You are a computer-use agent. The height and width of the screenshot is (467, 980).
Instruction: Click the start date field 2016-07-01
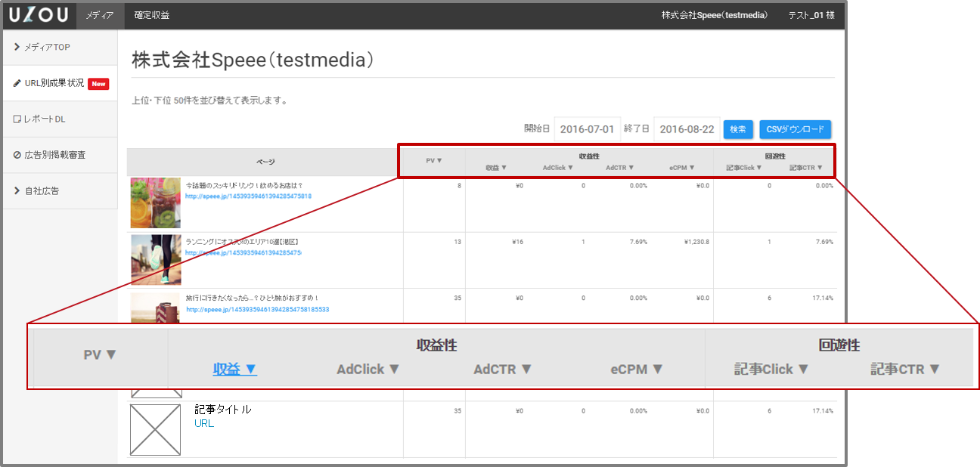[588, 129]
